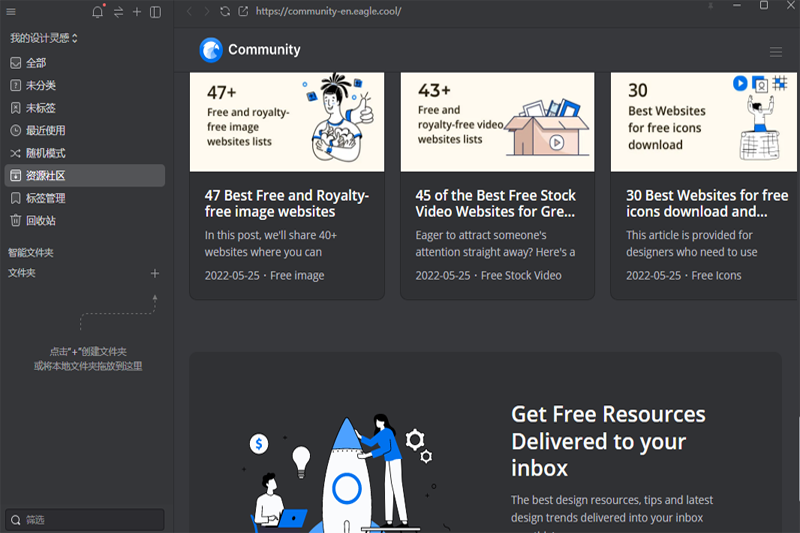
Task: Toggle the sidebar layout panel icon
Action: pos(155,12)
